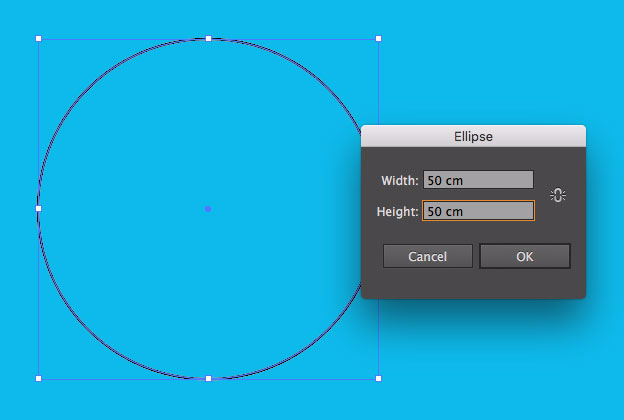
Task: Click the Height label text
Action: tap(398, 211)
